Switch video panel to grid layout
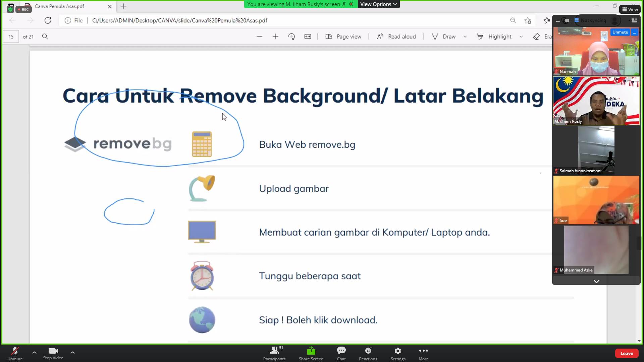The image size is (644, 362). (x=634, y=20)
